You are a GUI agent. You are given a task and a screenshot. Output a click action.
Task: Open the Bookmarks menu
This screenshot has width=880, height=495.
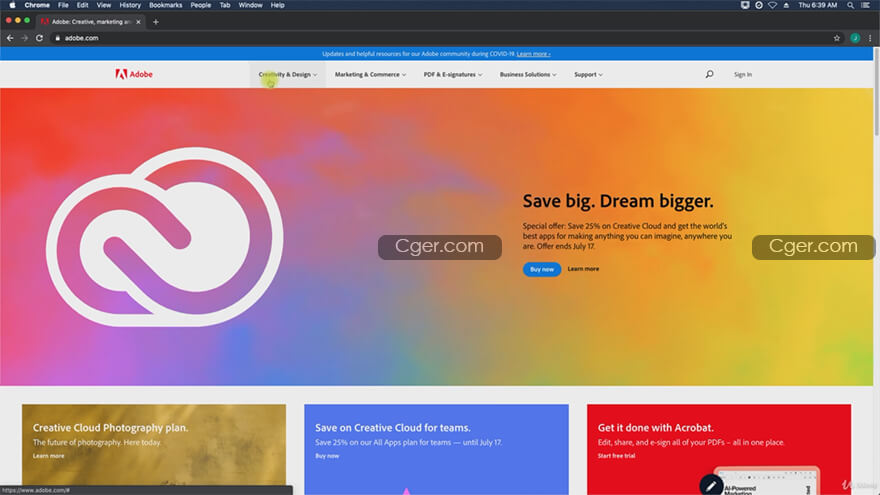(166, 5)
